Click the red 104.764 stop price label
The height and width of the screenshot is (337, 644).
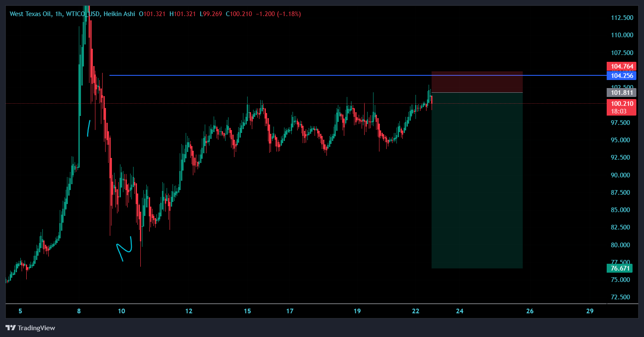coord(621,66)
